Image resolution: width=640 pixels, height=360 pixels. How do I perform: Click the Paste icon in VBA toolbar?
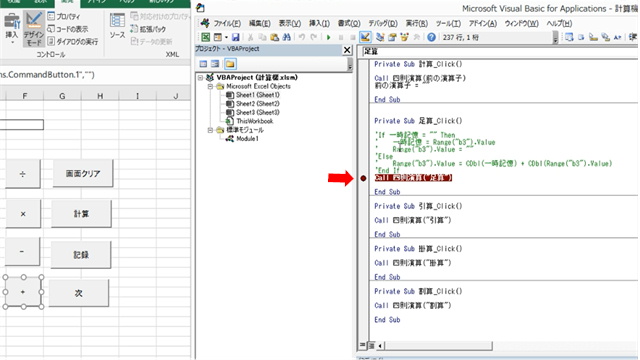(x=275, y=37)
